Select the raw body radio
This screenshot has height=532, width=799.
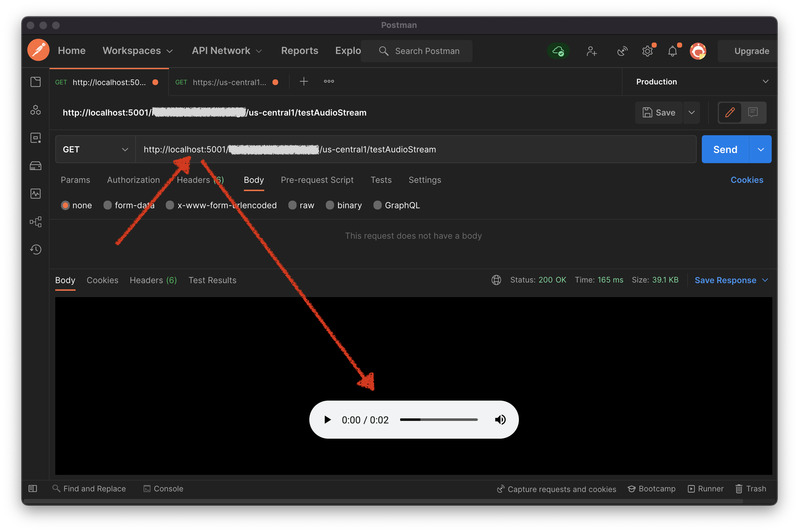[x=292, y=205]
